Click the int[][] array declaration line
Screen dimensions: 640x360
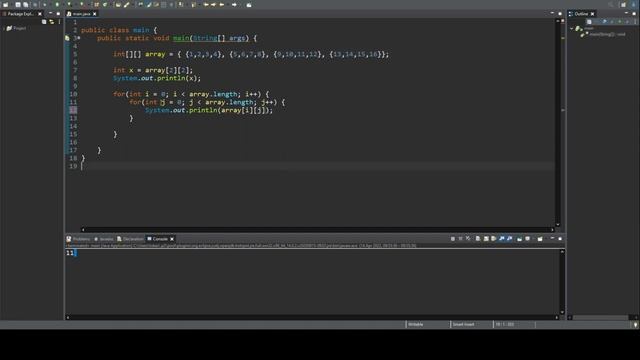coord(251,54)
